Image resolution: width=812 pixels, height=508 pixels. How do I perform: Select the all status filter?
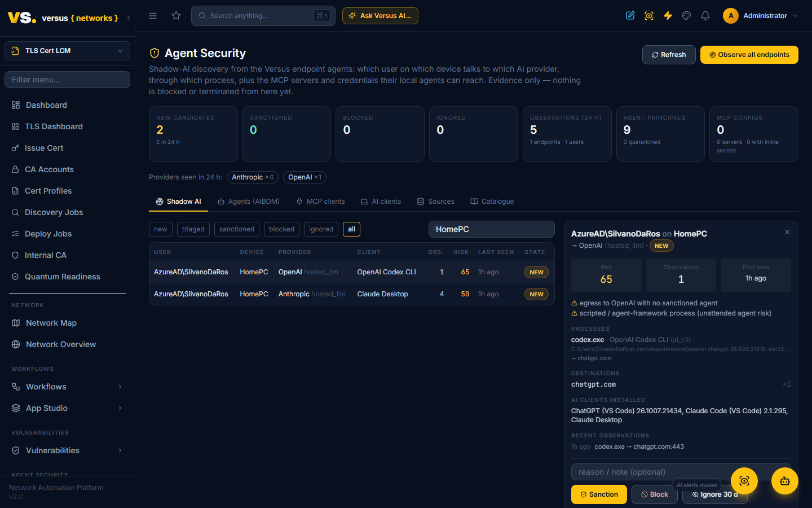(351, 229)
